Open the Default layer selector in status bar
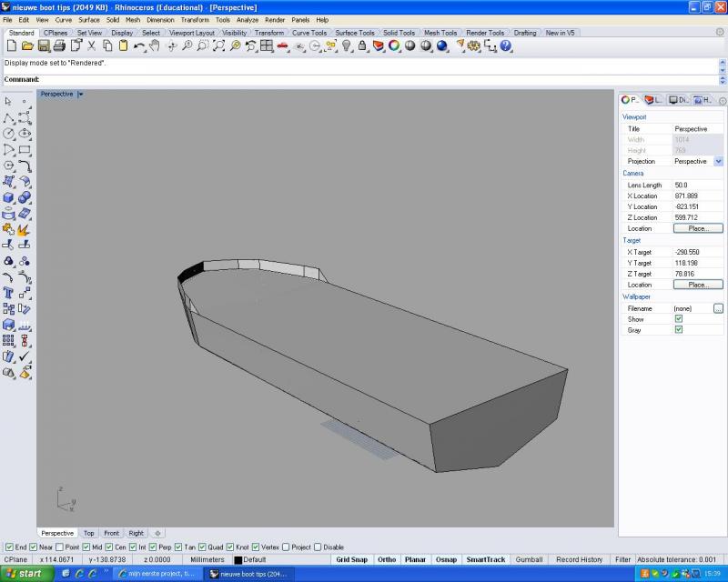The height and width of the screenshot is (582, 728). point(250,560)
